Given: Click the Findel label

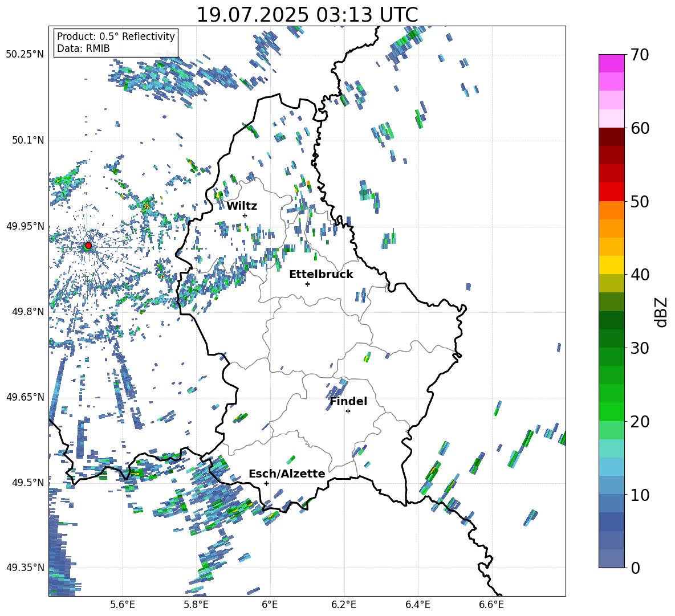Looking at the screenshot, I should (348, 401).
